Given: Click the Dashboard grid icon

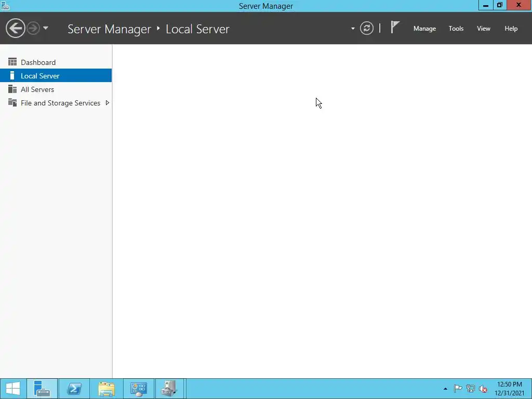Looking at the screenshot, I should coord(12,62).
